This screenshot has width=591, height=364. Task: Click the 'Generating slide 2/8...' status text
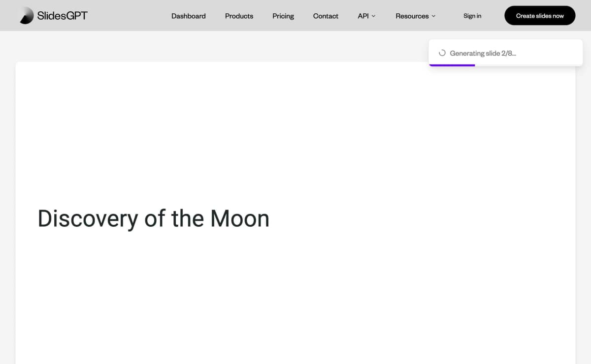[483, 53]
